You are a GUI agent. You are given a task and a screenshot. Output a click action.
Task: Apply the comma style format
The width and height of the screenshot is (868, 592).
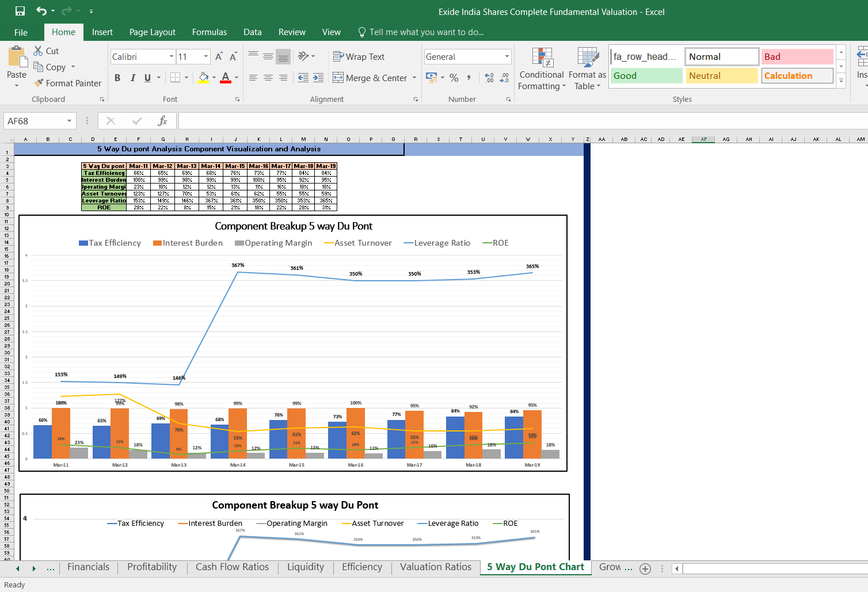point(469,77)
